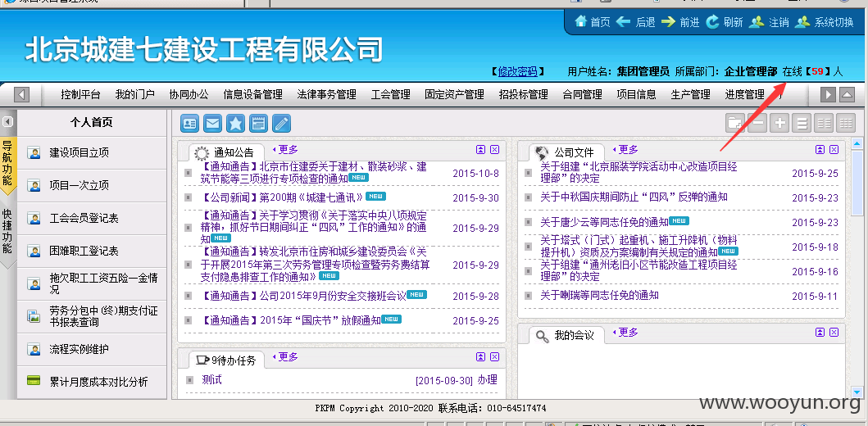
Task: Open the envelope mail icon in toolbar
Action: 212,123
